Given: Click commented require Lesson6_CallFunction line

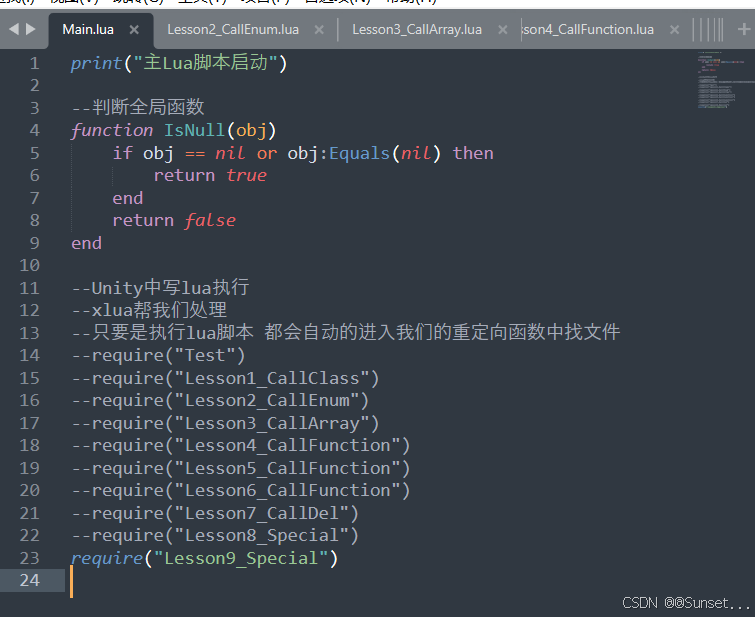Looking at the screenshot, I should 241,490.
